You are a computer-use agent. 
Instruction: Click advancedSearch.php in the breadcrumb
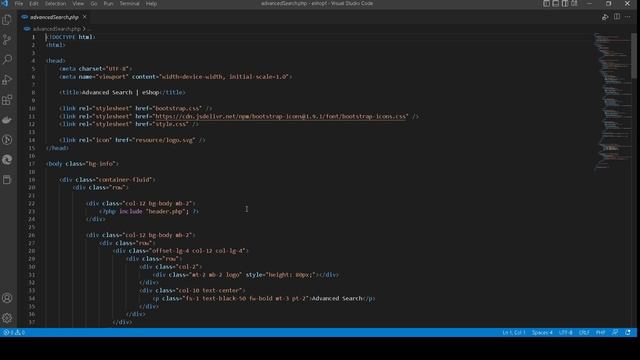56,29
